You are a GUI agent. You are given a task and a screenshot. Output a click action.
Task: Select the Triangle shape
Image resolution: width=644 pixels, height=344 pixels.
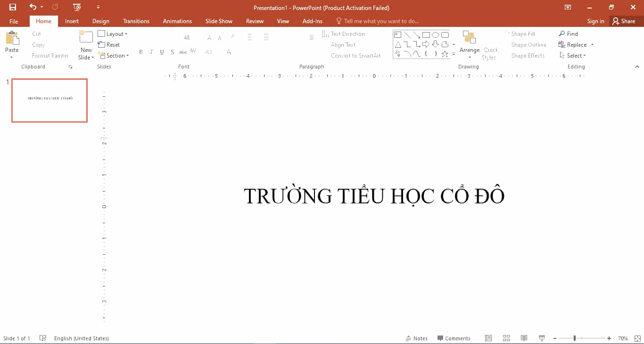[x=397, y=44]
